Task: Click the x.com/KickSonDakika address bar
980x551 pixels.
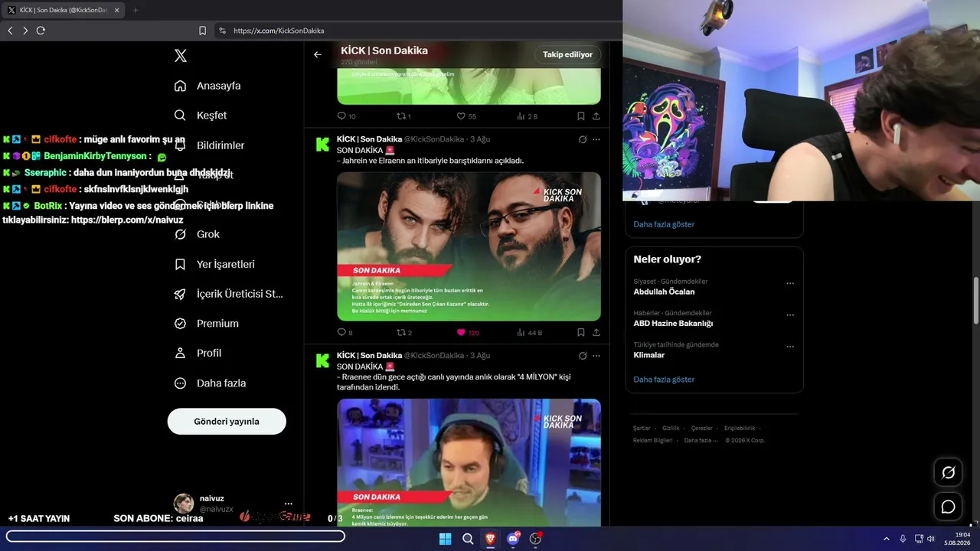Action: [x=417, y=31]
